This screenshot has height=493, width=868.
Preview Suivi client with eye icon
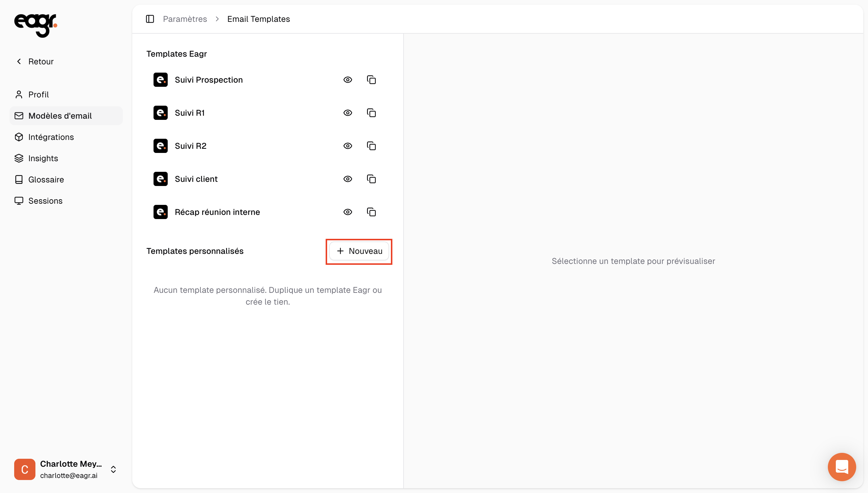pos(348,179)
